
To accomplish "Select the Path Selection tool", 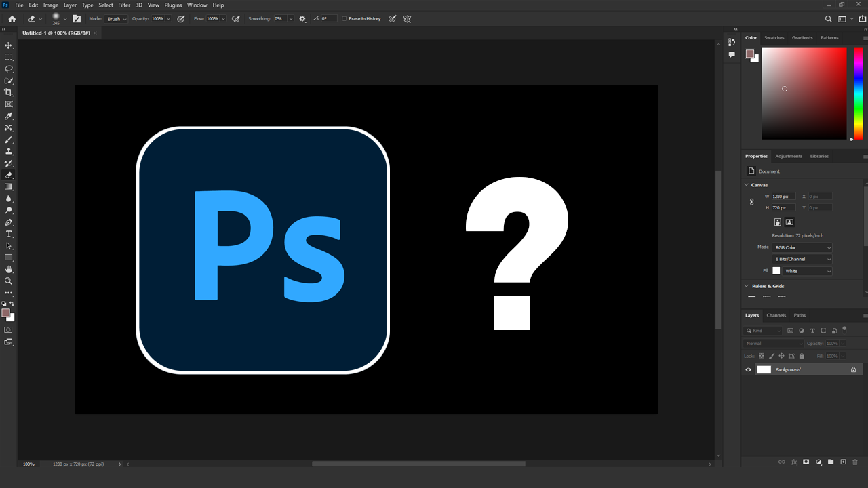I will coord(9,245).
